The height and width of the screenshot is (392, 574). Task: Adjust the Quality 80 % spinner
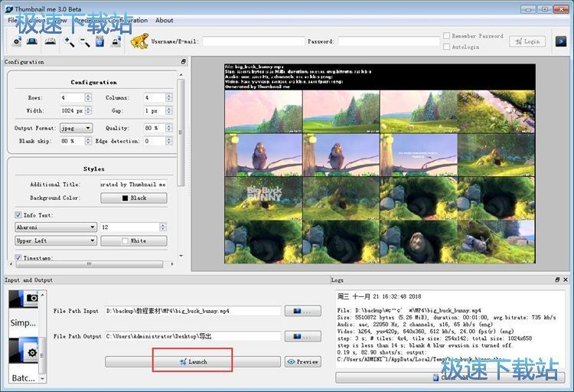pos(169,128)
